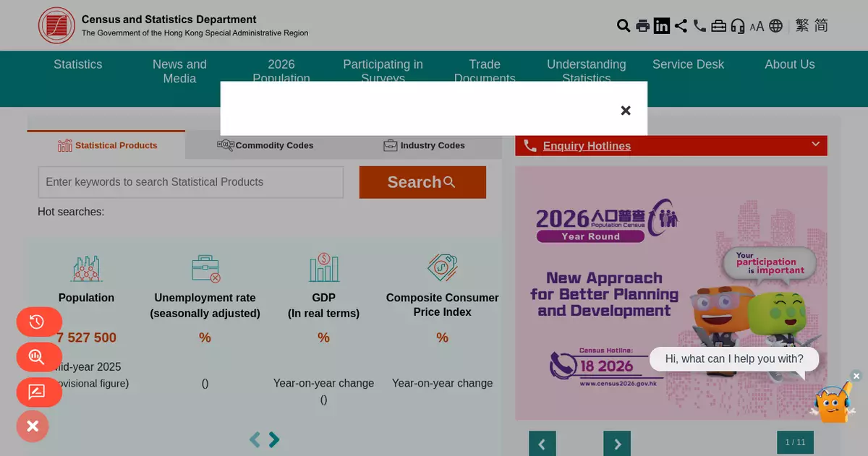Click the print page icon in header
The width and height of the screenshot is (868, 456).
point(642,26)
